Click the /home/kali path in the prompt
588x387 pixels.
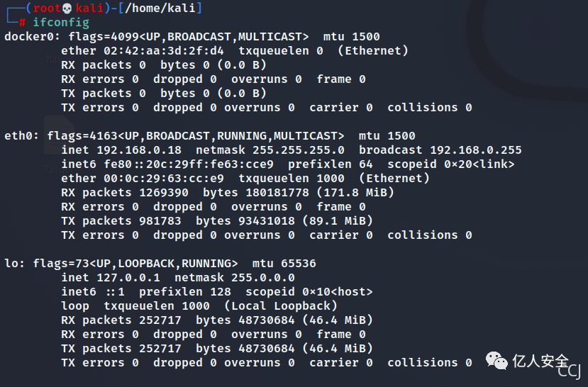[160, 9]
